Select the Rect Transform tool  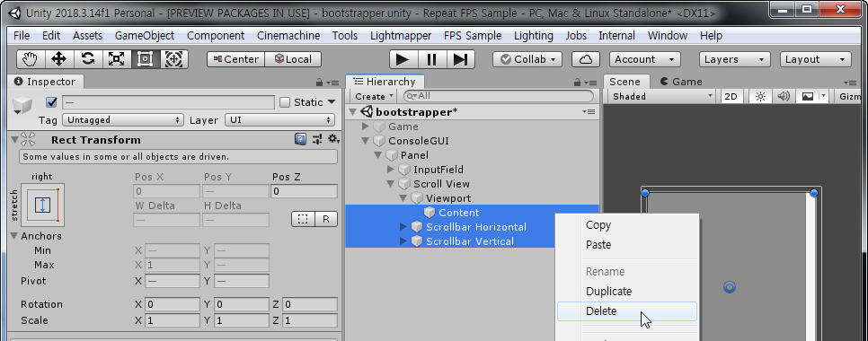pos(146,59)
